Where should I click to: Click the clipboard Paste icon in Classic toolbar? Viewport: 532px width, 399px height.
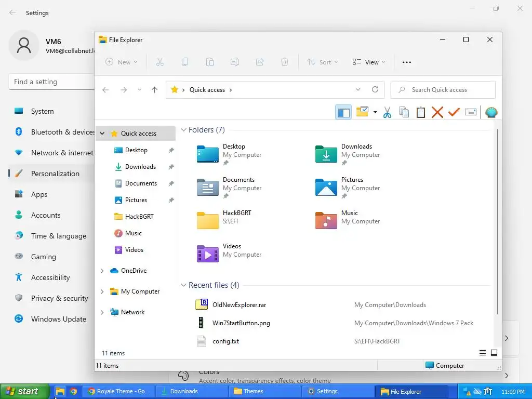[420, 112]
